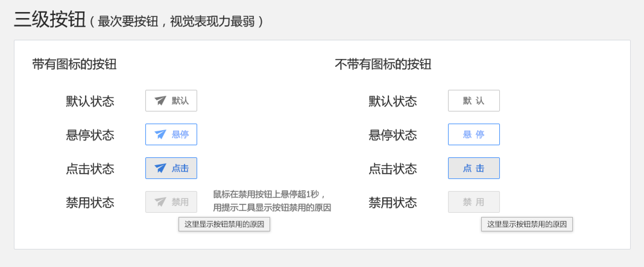Click the tooltip under the icon 禁用 button
Image resolution: width=644 pixels, height=267 pixels.
coord(224,225)
